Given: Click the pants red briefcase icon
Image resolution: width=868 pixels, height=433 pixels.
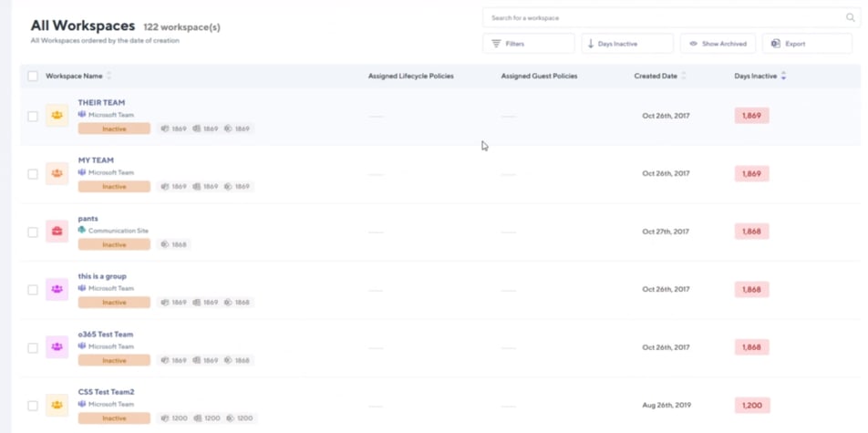Looking at the screenshot, I should pyautogui.click(x=57, y=232).
